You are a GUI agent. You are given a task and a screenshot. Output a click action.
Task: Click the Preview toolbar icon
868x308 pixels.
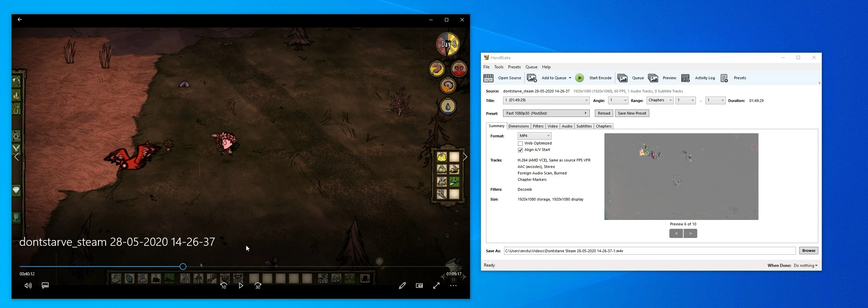point(653,78)
